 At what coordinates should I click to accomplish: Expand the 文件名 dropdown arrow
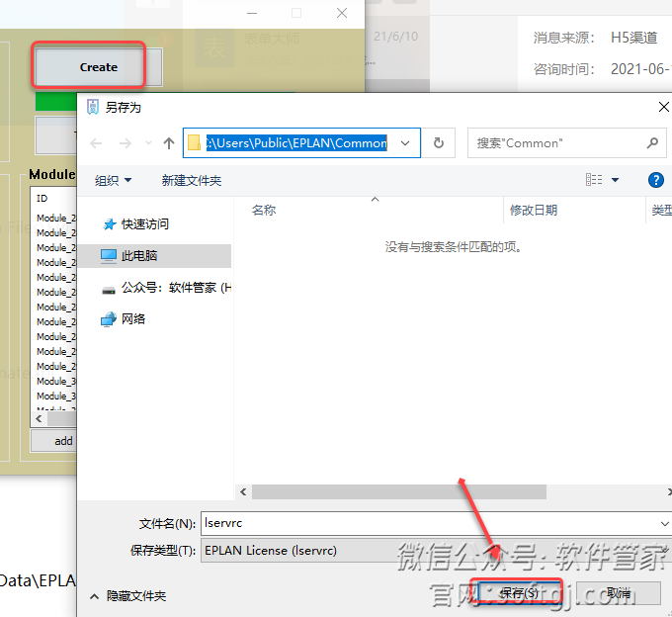click(x=664, y=523)
